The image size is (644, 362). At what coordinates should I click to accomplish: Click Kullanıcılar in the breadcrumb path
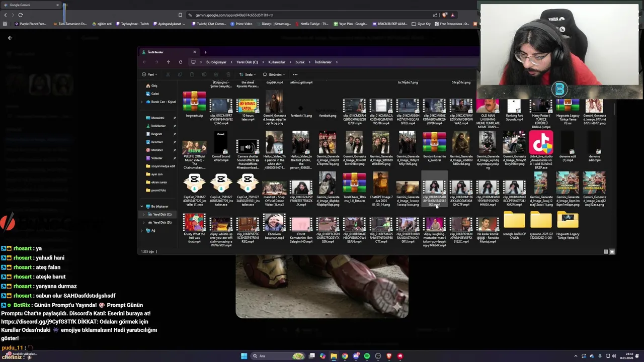277,62
